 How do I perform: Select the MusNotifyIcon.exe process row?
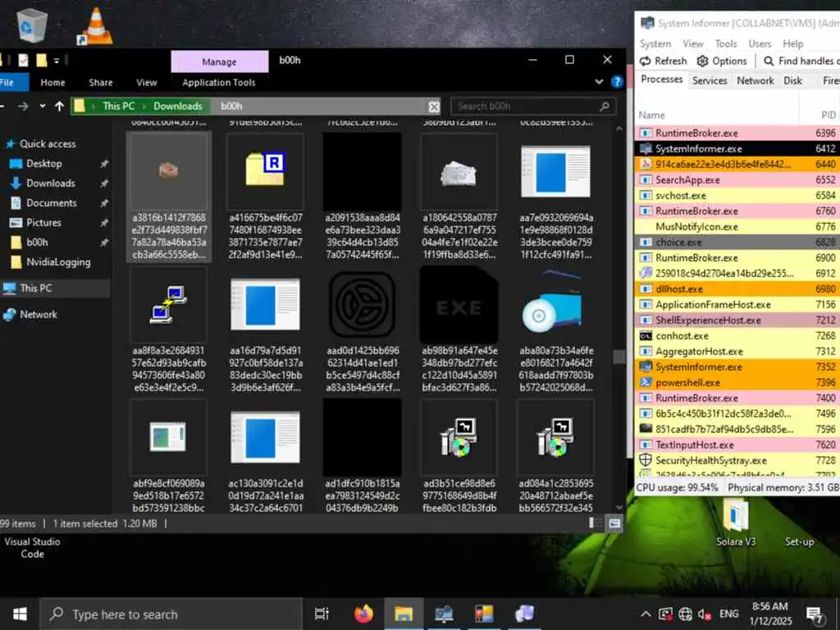coord(737,226)
